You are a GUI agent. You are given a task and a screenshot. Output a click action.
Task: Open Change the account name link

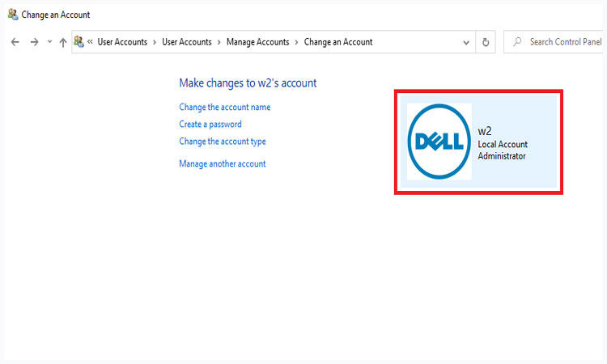224,107
